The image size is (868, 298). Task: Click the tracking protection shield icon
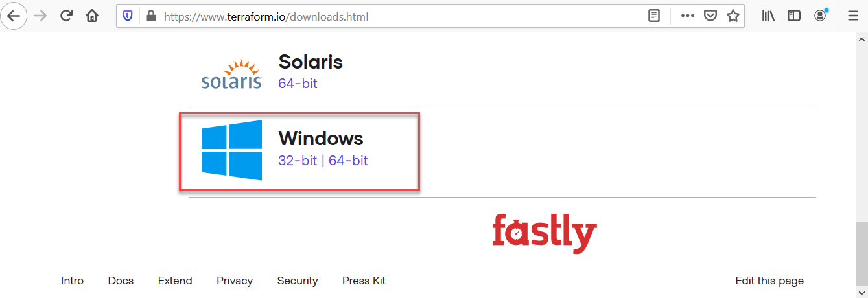pyautogui.click(x=128, y=16)
